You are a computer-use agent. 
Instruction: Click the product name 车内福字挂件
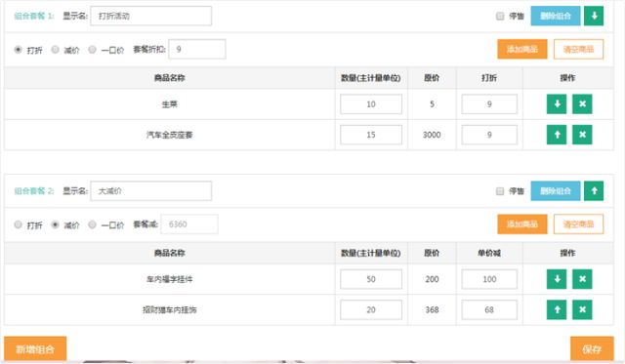[169, 279]
